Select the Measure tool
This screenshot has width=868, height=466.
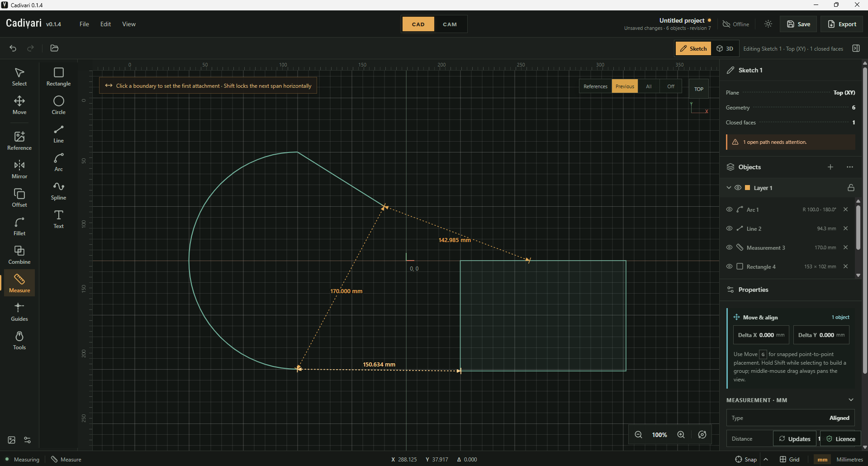pyautogui.click(x=19, y=284)
